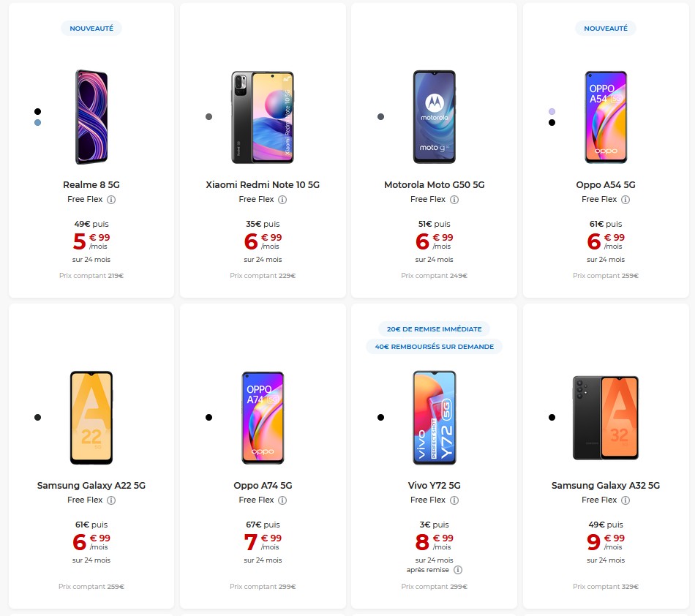Open the Realme 8 5G product title
This screenshot has width=695, height=616.
point(91,185)
